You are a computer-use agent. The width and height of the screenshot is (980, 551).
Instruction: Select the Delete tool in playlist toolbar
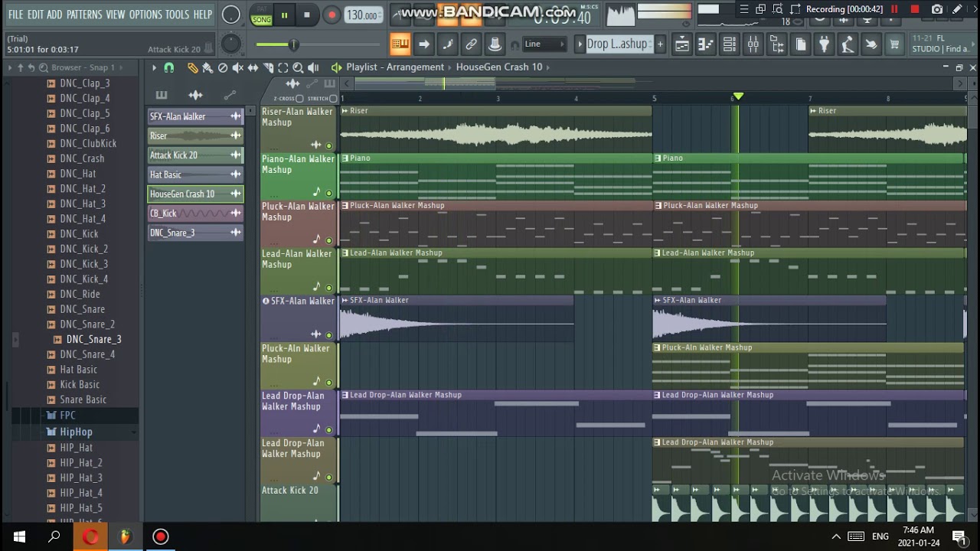click(x=223, y=67)
